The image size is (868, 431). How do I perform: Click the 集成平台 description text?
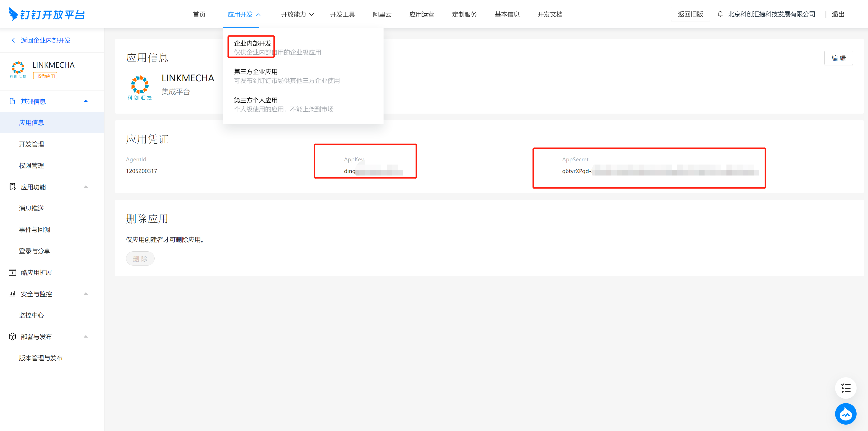pos(176,92)
